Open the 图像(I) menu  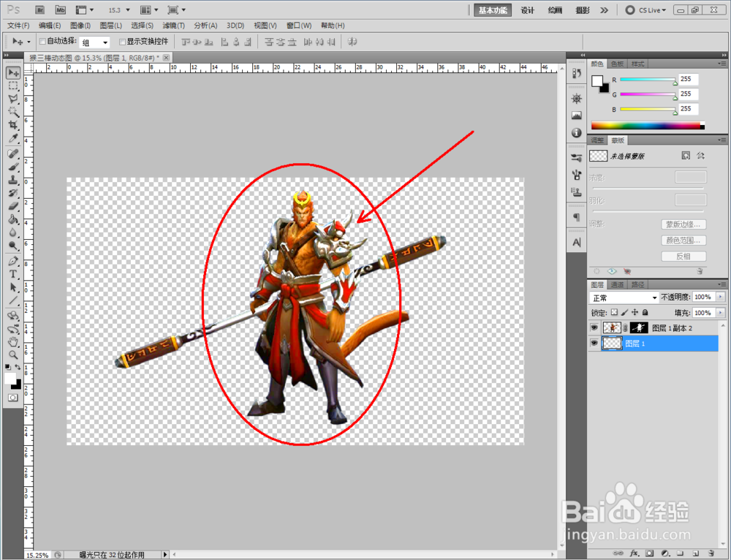pos(80,25)
